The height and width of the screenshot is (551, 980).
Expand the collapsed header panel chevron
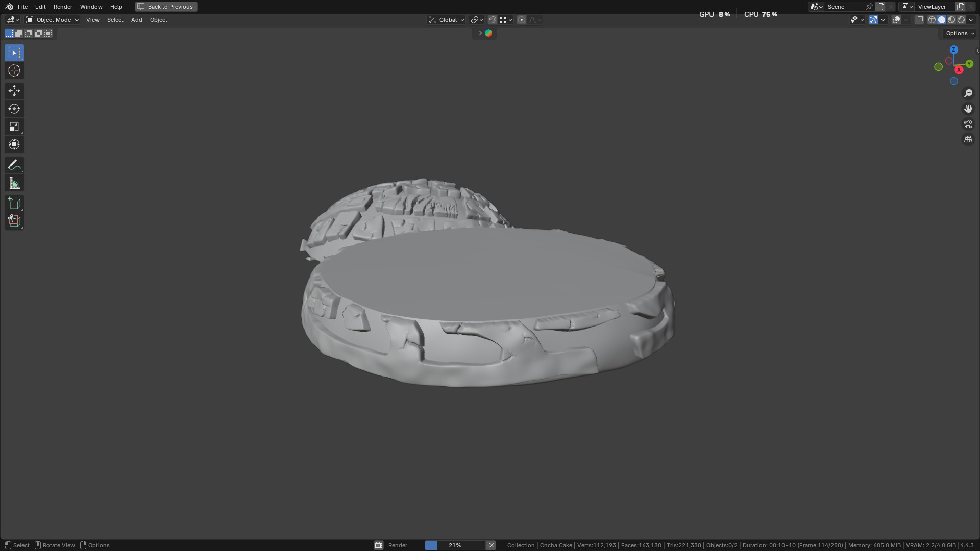(480, 33)
